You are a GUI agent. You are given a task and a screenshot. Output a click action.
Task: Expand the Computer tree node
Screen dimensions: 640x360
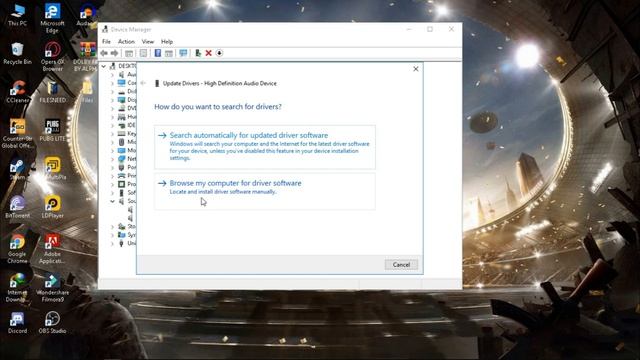coord(112,83)
